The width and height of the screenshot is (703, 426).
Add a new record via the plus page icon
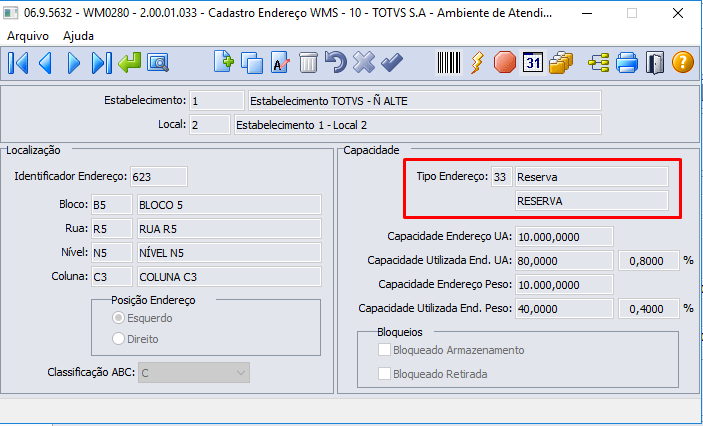coord(224,62)
